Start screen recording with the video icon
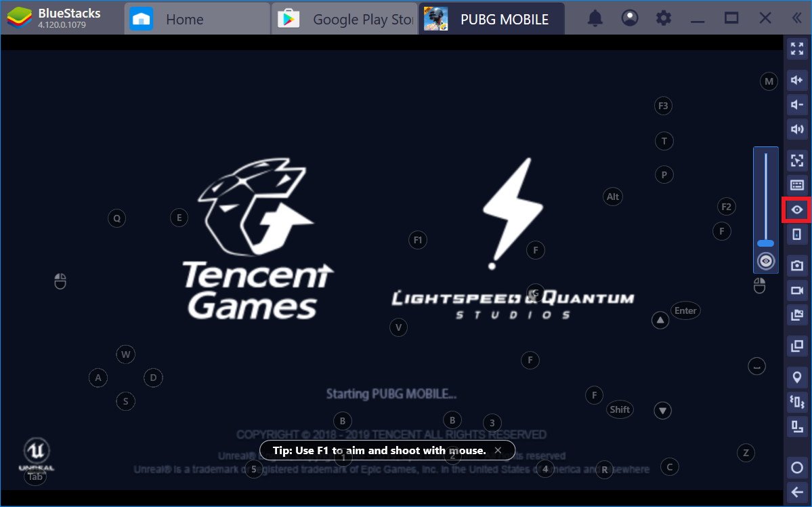 point(797,290)
